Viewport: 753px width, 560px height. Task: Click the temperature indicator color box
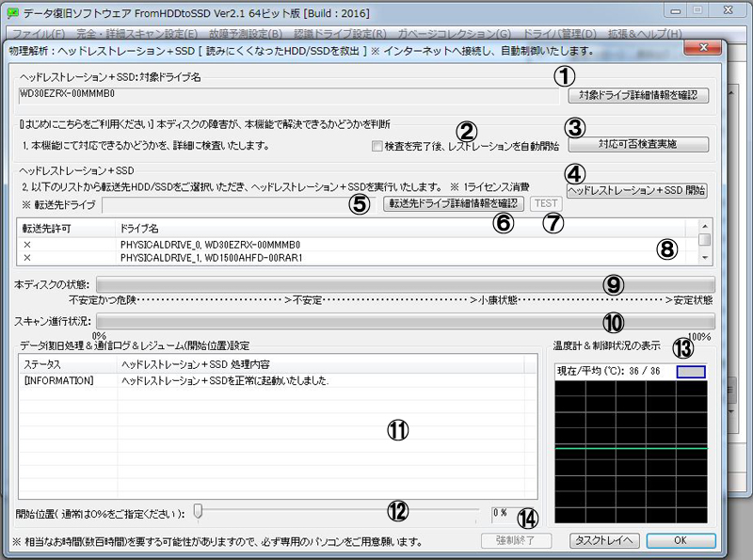[691, 371]
